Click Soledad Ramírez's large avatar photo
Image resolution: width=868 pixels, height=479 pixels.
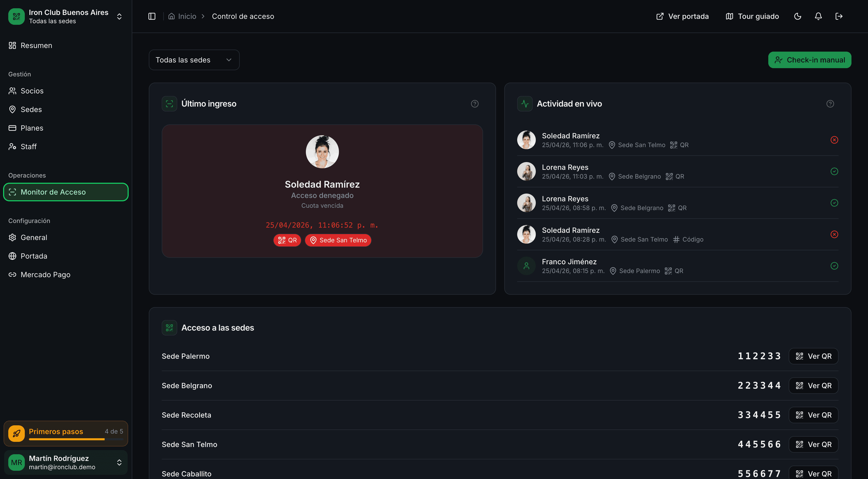pyautogui.click(x=322, y=152)
